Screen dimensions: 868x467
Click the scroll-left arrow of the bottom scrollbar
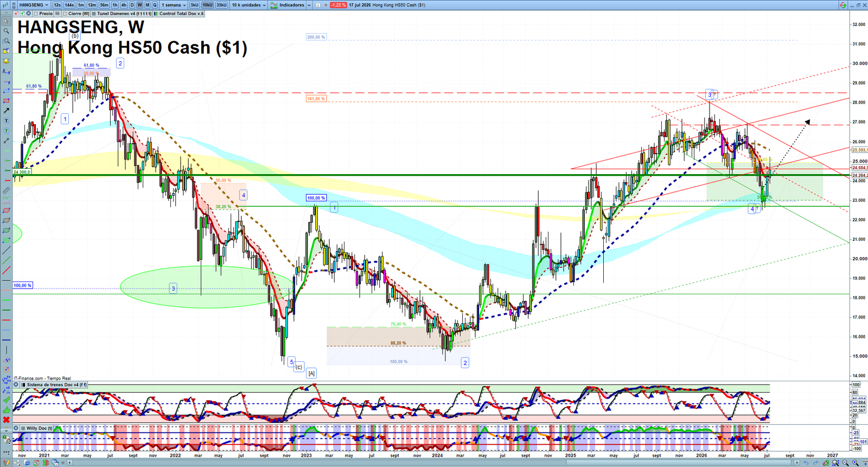(69, 463)
